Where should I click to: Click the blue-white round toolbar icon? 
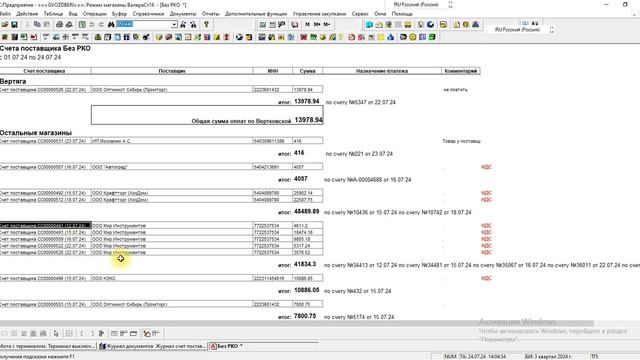[431, 24]
